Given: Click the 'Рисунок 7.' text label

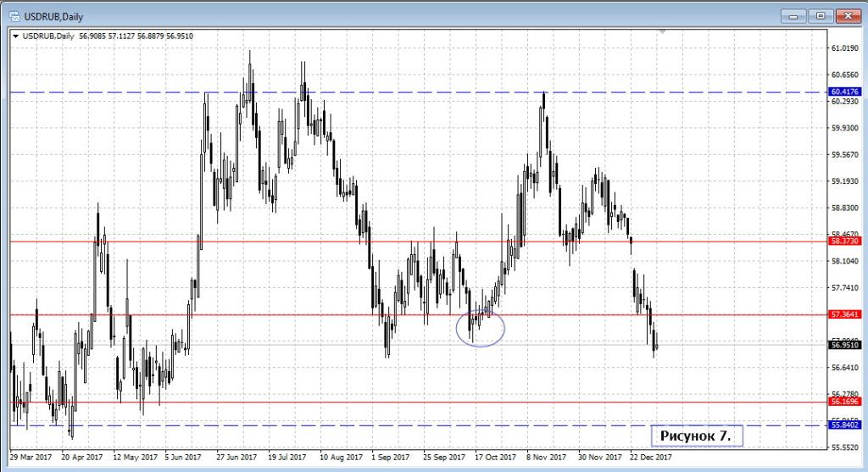Looking at the screenshot, I should pos(695,436).
